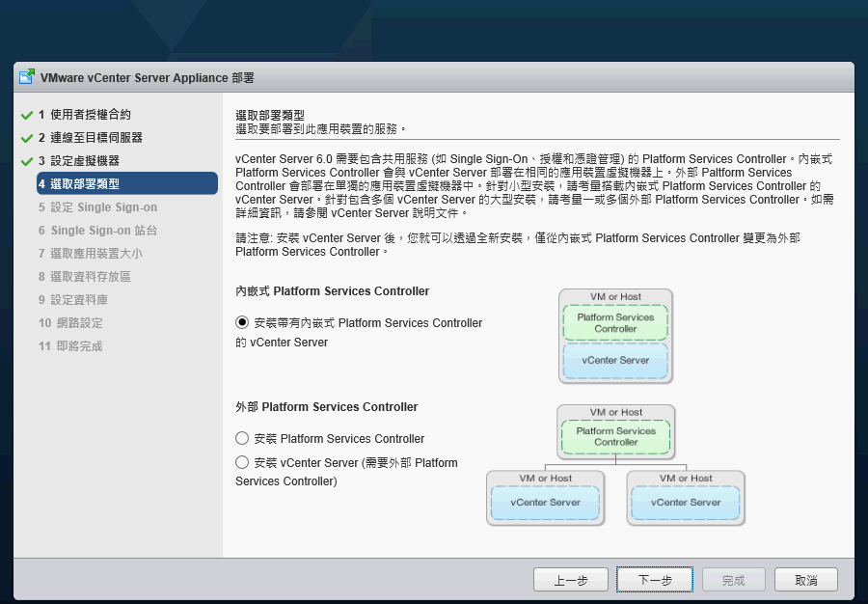
Task: Open step 3 設定虛擬機器
Action: (79, 161)
